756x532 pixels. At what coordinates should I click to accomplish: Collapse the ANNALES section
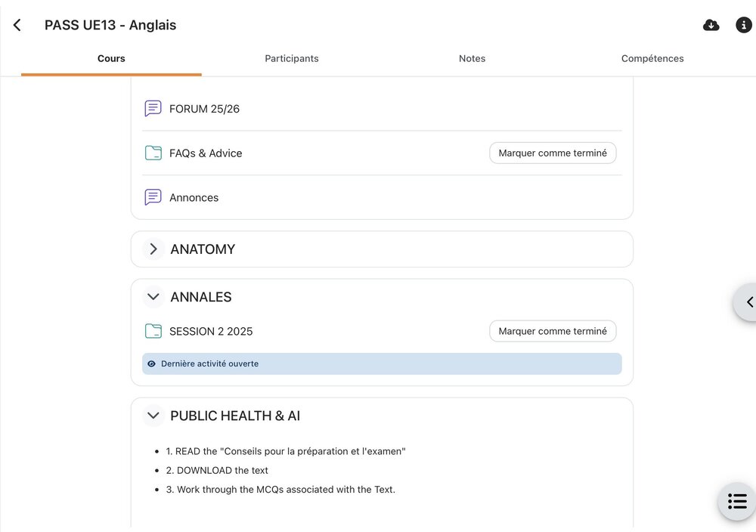153,297
